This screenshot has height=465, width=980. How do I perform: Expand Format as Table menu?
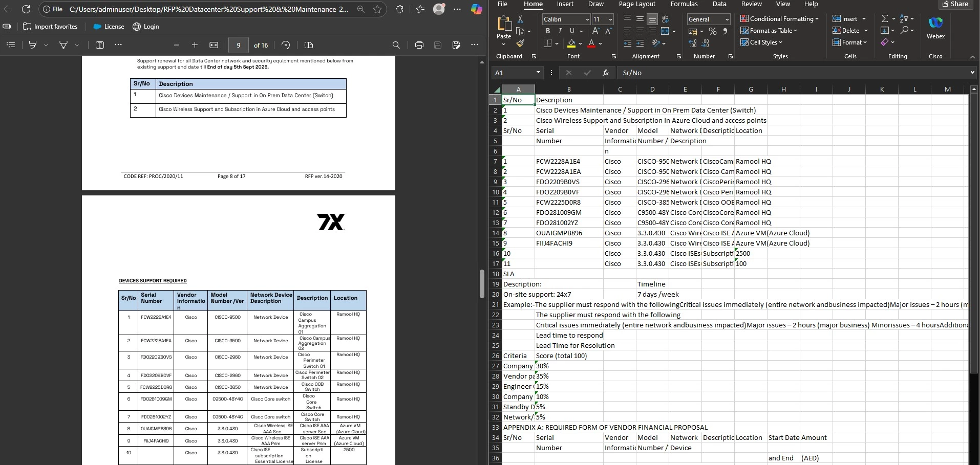tap(769, 31)
